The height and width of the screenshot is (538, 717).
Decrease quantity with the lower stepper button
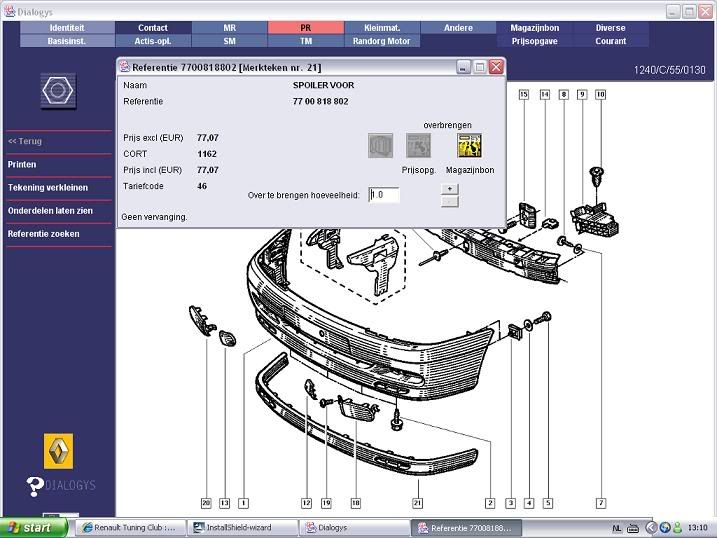[x=450, y=202]
